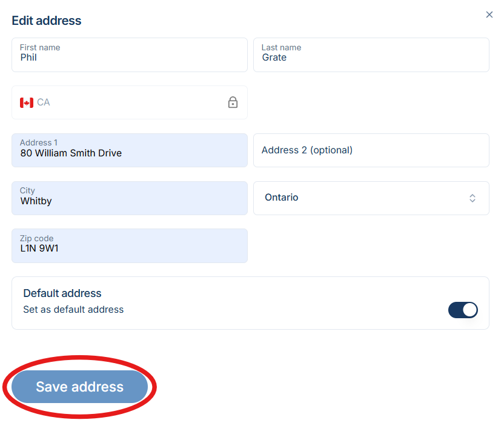Click the Edit address heading

point(46,20)
